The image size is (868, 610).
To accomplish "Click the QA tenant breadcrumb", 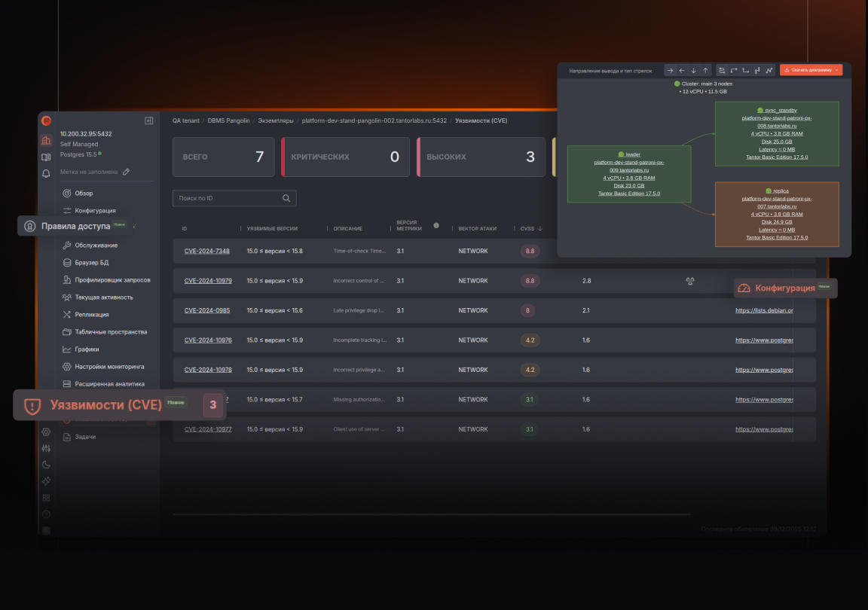I will tap(186, 120).
